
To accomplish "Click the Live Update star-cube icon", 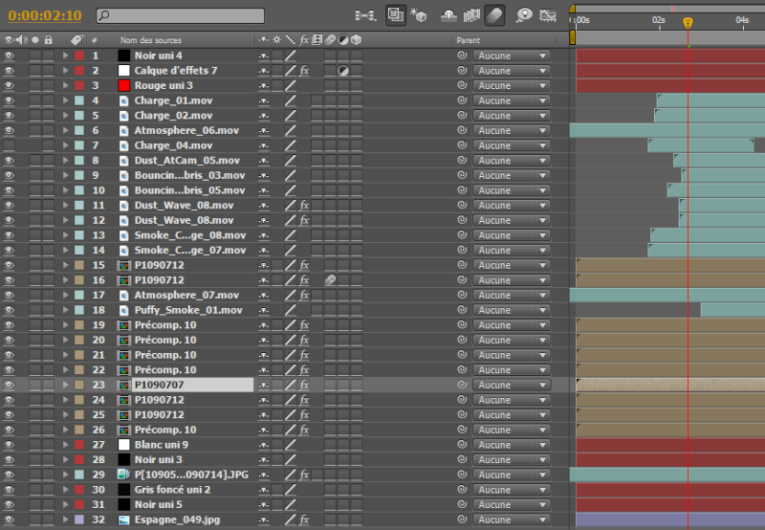I will (x=419, y=16).
